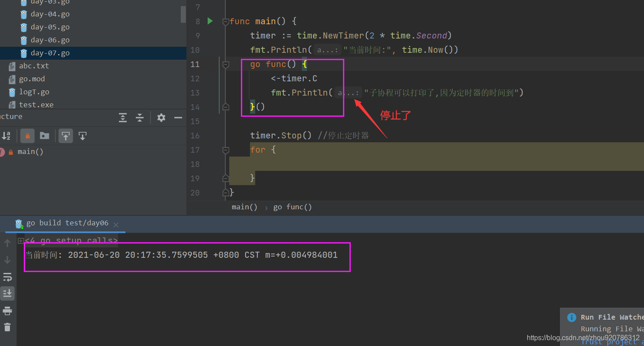644x346 pixels.
Task: Toggle the lock visibility filter in Structure toolbar
Action: (27, 136)
